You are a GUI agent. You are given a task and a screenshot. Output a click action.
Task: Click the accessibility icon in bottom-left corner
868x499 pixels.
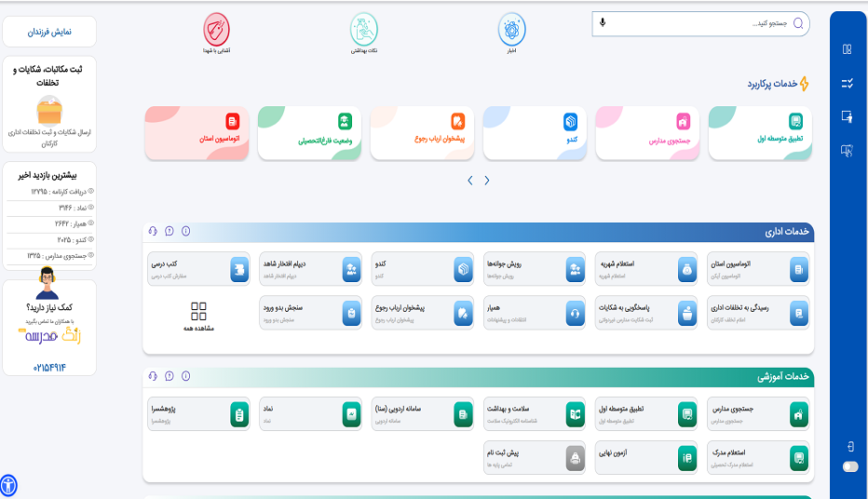8,485
